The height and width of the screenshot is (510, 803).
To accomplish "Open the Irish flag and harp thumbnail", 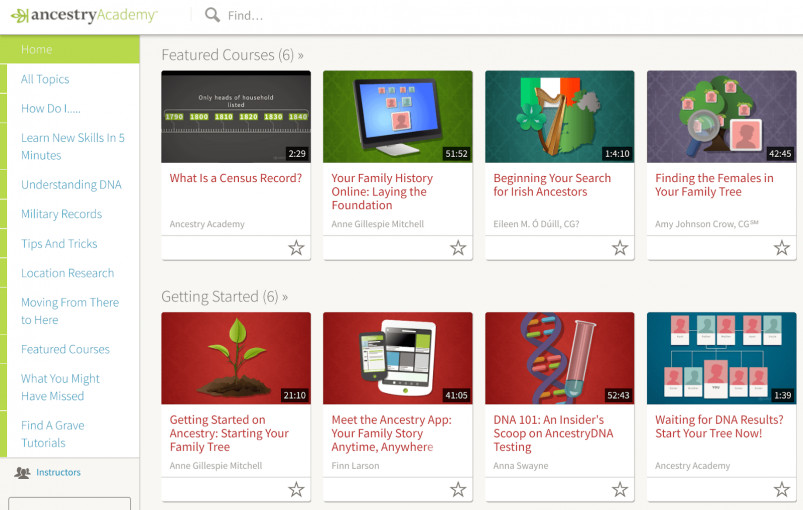I will [559, 117].
